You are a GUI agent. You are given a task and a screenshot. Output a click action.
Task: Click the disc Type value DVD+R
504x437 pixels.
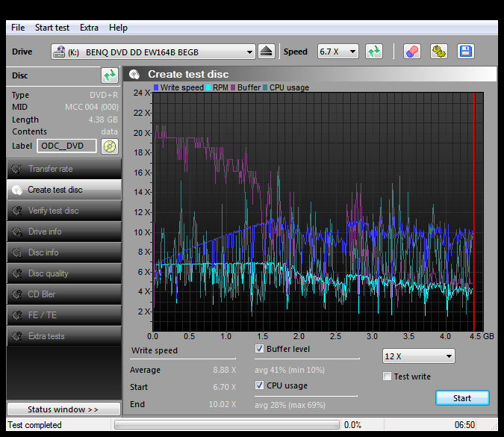pyautogui.click(x=104, y=95)
